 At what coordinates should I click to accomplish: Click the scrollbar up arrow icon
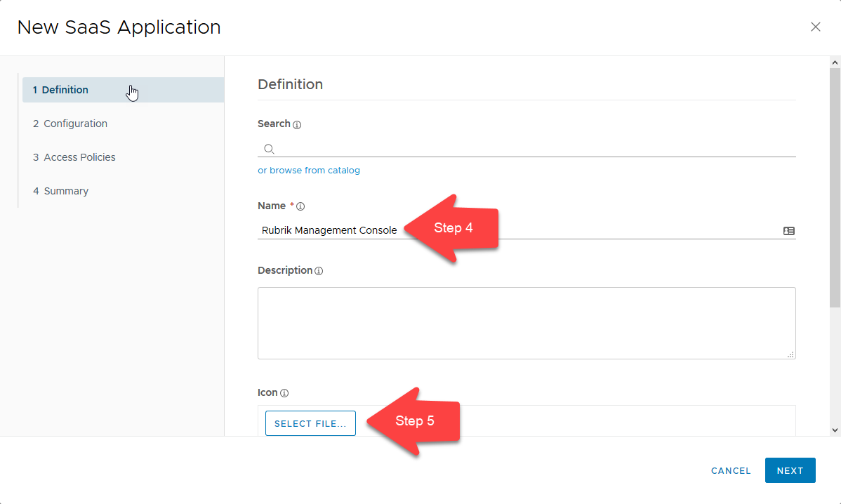pyautogui.click(x=835, y=62)
